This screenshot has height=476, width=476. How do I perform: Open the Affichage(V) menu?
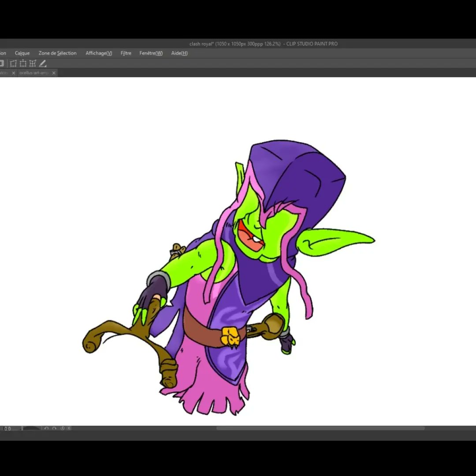click(x=99, y=53)
